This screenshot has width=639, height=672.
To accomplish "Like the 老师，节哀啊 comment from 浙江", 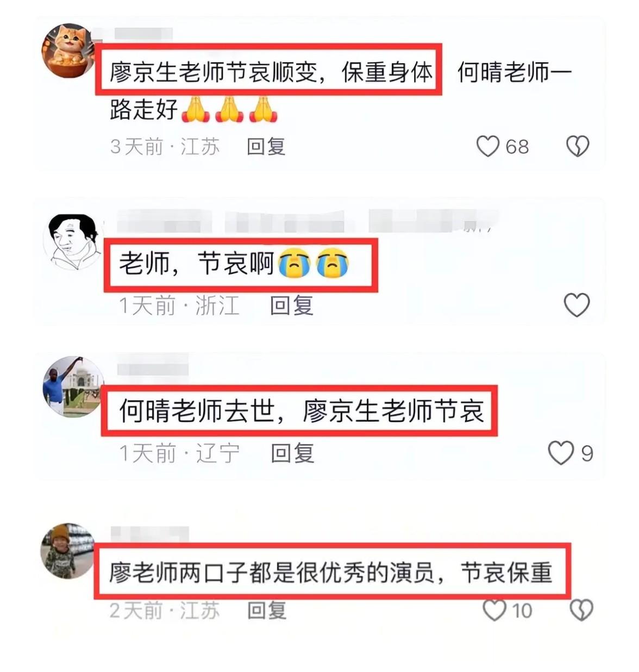I will pyautogui.click(x=577, y=305).
